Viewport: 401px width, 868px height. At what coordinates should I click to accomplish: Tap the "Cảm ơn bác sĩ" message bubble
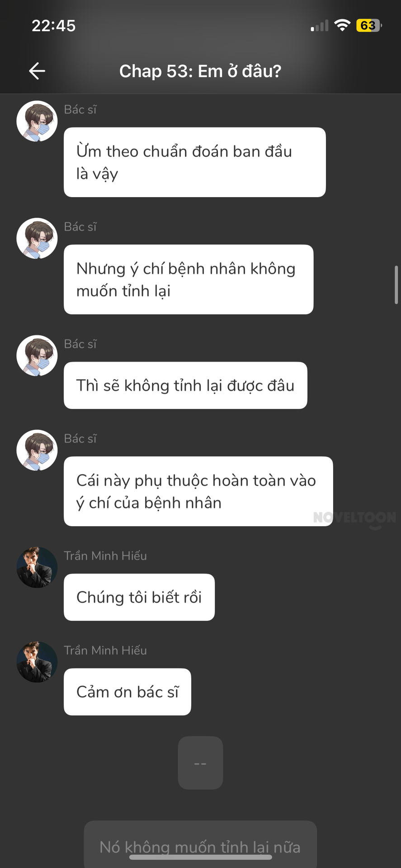pyautogui.click(x=127, y=692)
